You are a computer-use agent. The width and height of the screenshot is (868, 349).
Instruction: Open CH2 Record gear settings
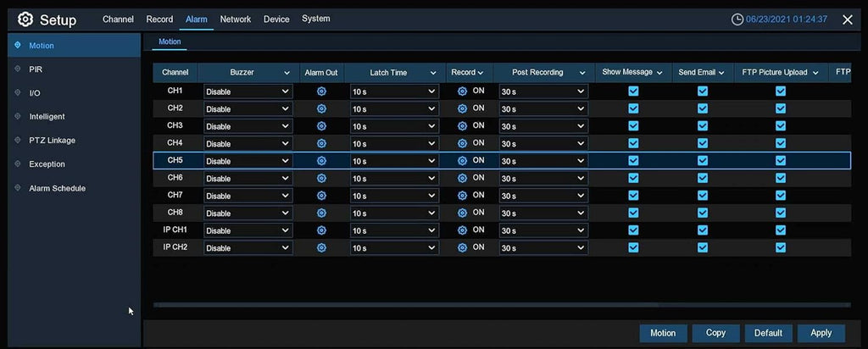(462, 109)
